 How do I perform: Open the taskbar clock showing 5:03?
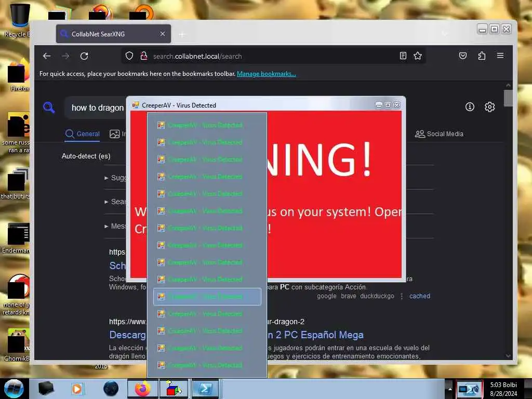click(503, 389)
